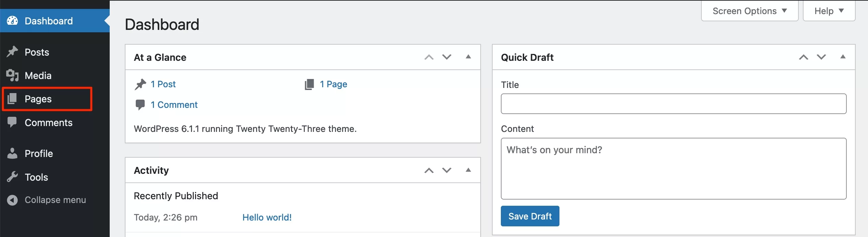Open the Hello world! post link
Viewport: 868px width, 237px height.
pos(267,217)
